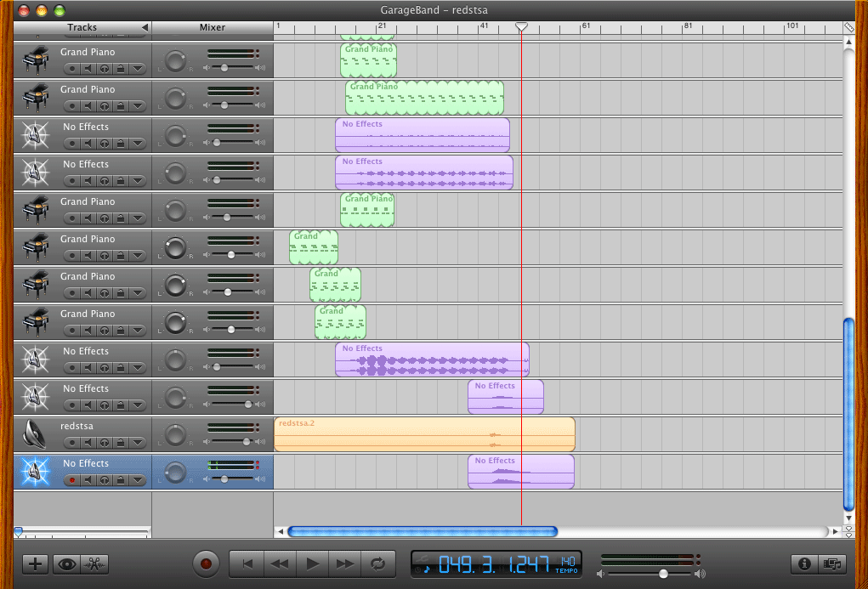Click measure 21 on the timeline ruler
This screenshot has height=589, width=868.
(382, 25)
